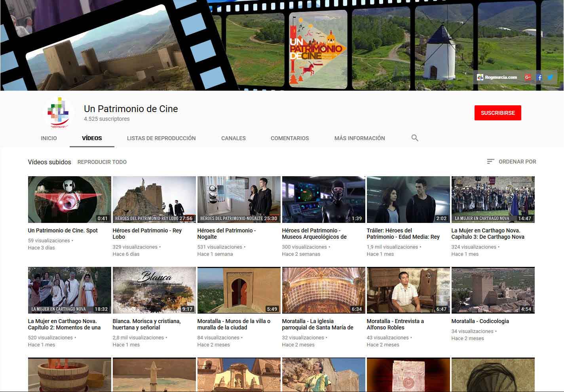
Task: Open the Moratalla Muros de la villa thumbnail
Action: click(239, 290)
